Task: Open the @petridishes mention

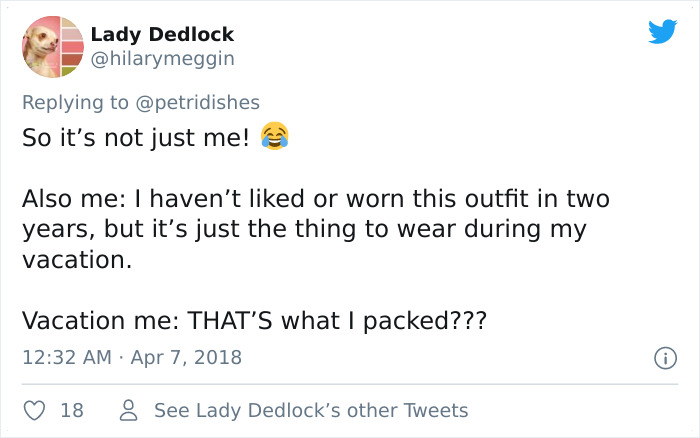Action: [x=204, y=101]
